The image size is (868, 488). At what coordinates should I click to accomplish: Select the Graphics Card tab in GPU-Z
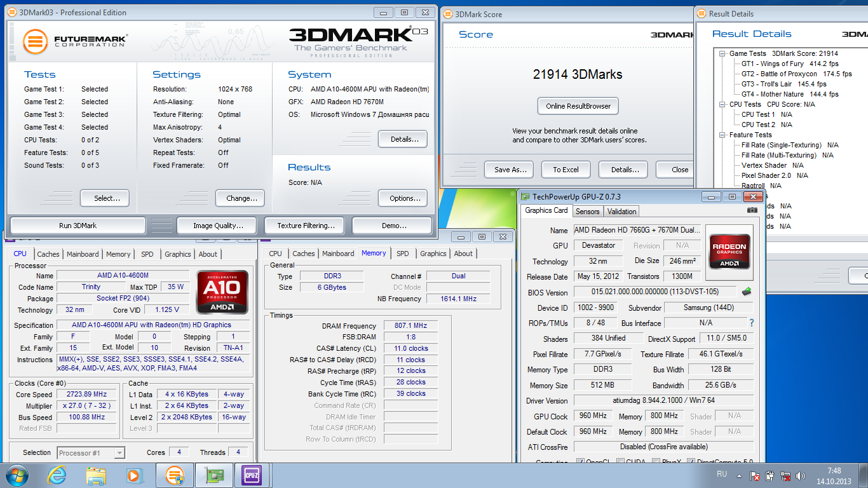546,210
